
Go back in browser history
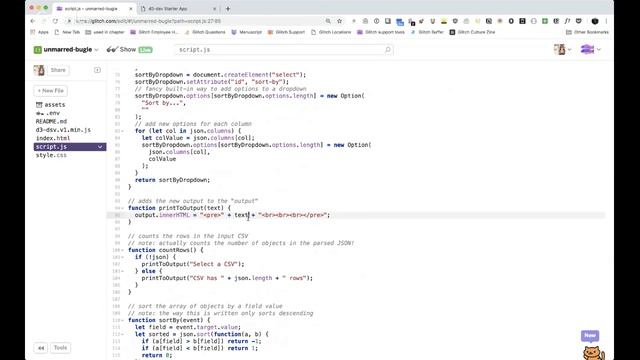tap(33, 21)
